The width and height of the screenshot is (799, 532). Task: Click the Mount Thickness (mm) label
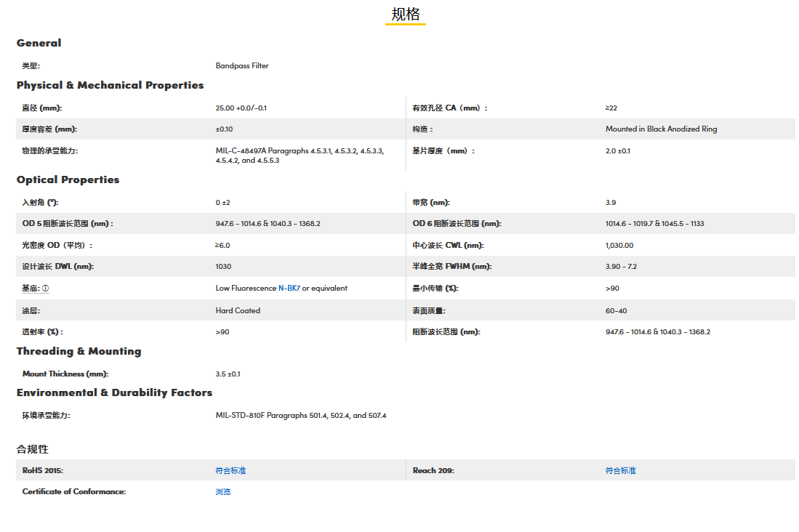(x=65, y=374)
